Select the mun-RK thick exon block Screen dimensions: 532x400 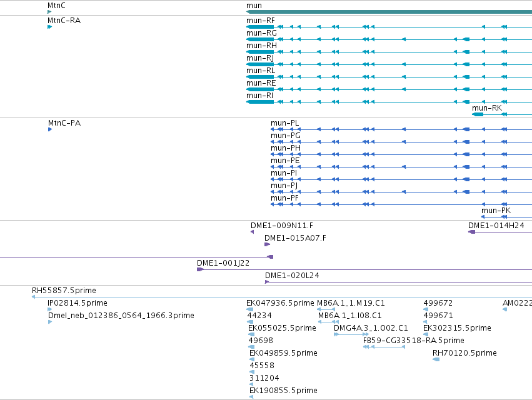[478, 114]
